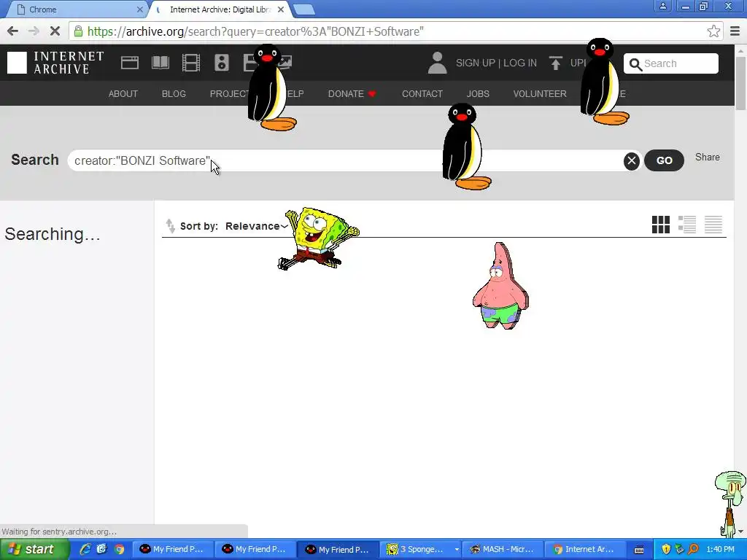Open the keyboard icon in taskbar
Viewport: 747px width, 560px height.
point(639,550)
